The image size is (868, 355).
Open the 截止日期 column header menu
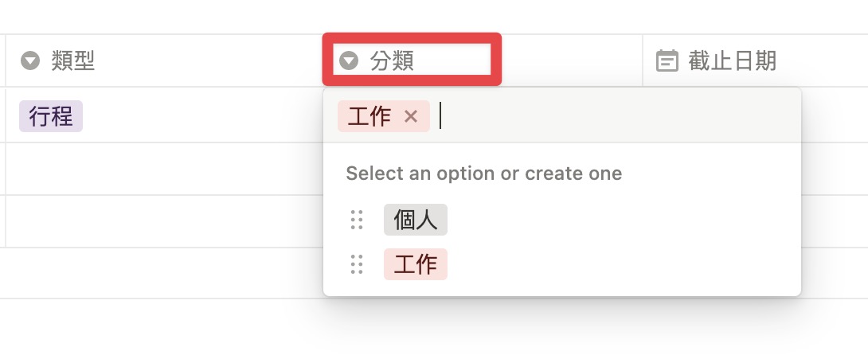(755, 60)
